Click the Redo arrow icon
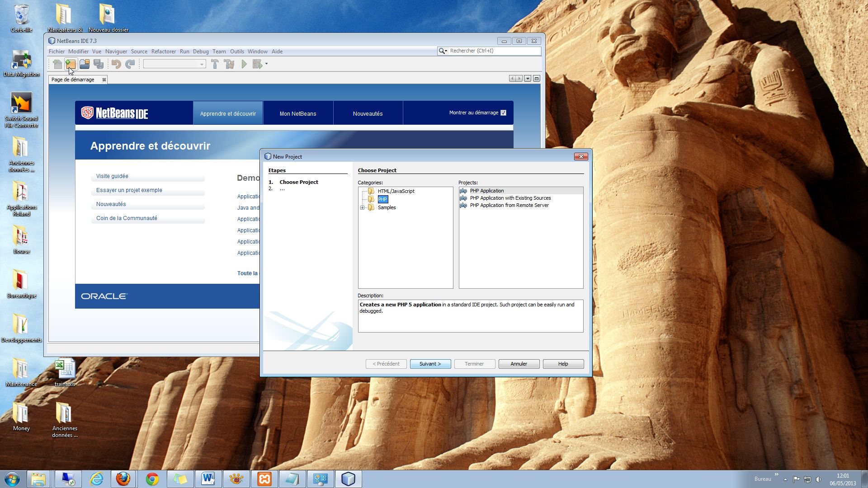 coord(130,64)
